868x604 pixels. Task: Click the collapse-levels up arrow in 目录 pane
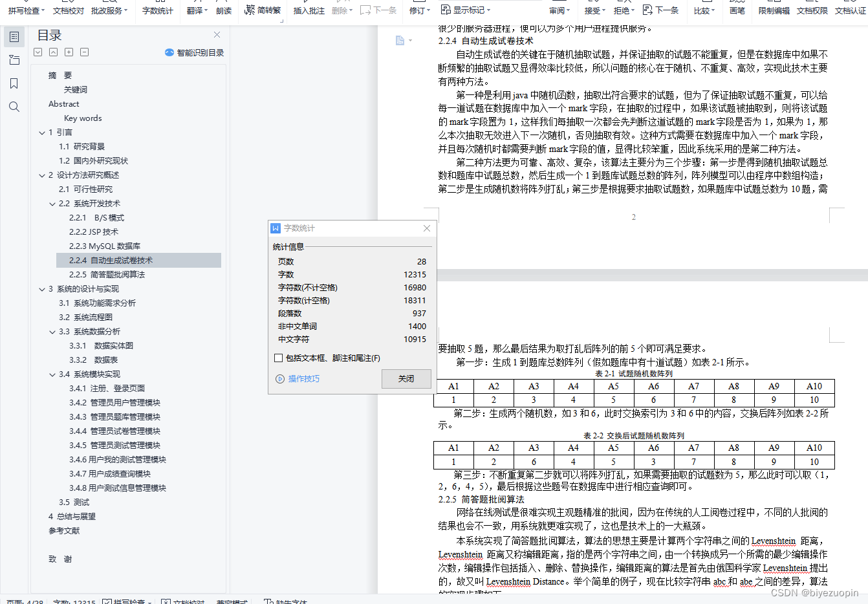coord(54,52)
